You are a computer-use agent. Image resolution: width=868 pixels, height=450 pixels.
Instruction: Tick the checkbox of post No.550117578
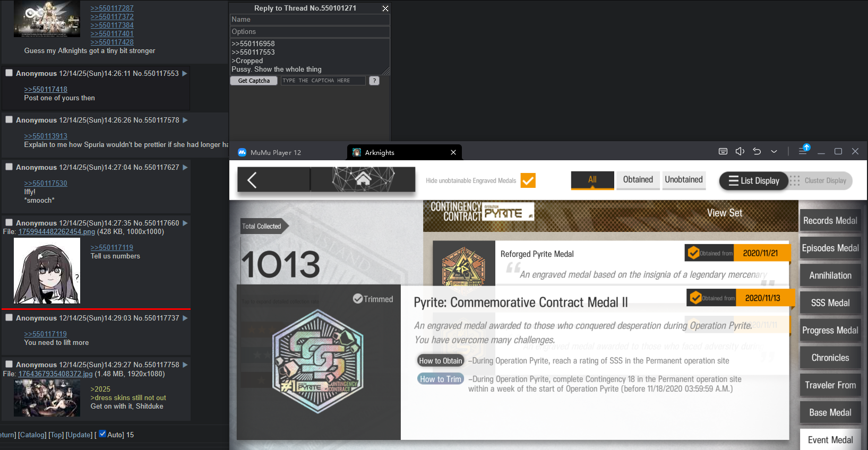[x=9, y=119]
